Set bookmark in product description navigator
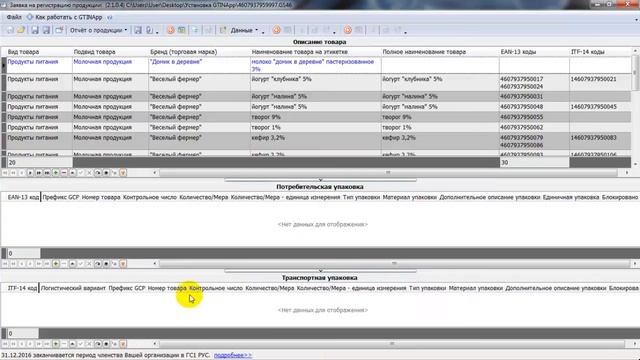640x360 pixels. (x=106, y=173)
